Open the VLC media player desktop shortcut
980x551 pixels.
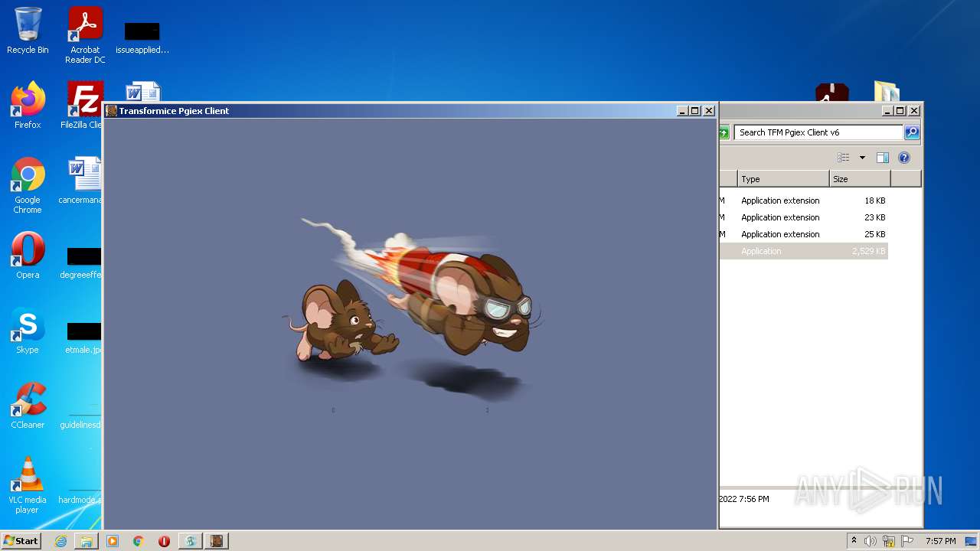click(x=28, y=485)
